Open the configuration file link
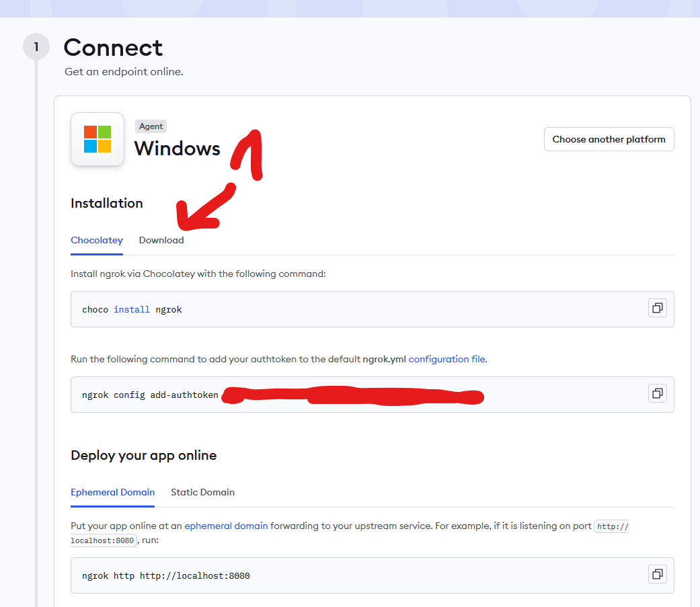Viewport: 700px width, 607px height. pyautogui.click(x=447, y=359)
